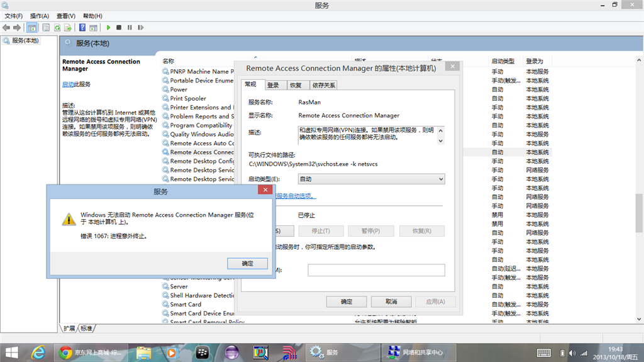Click the 应用(A) button in properties dialog
This screenshot has width=644, height=362.
(x=435, y=302)
